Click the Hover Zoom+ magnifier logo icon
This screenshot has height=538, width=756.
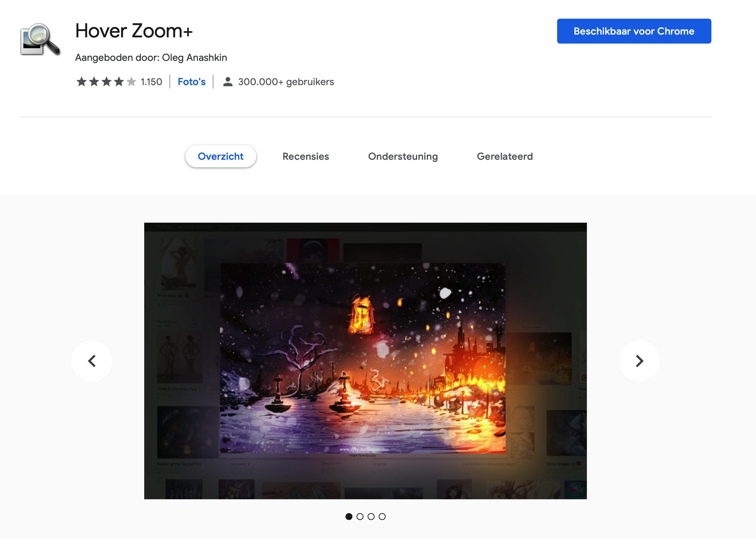click(x=40, y=39)
